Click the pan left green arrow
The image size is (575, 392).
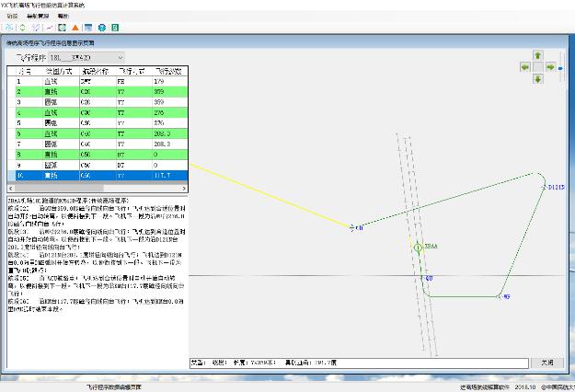point(526,68)
